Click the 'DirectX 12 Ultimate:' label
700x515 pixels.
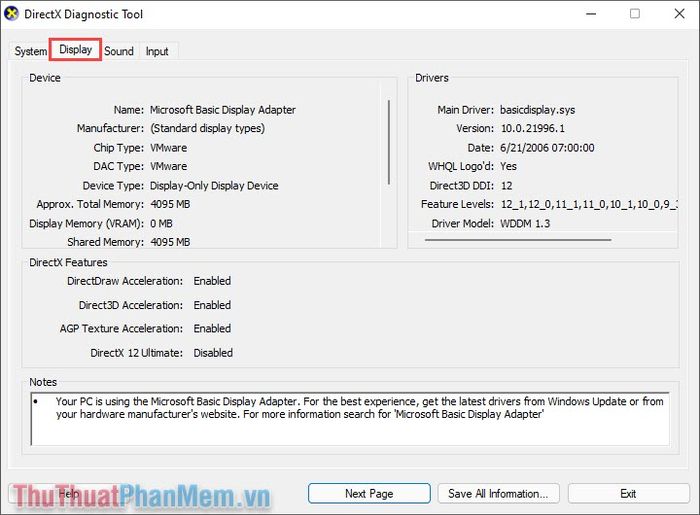(137, 353)
